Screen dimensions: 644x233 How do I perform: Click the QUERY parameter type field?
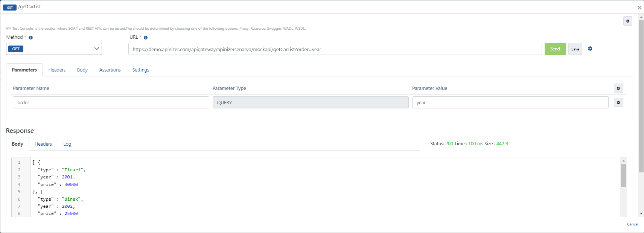(310, 102)
